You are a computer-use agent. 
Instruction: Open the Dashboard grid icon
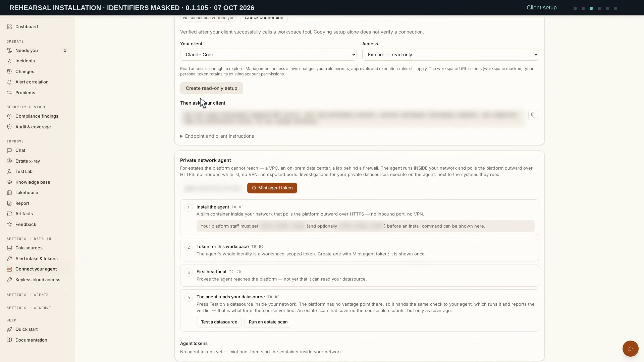click(x=9, y=27)
